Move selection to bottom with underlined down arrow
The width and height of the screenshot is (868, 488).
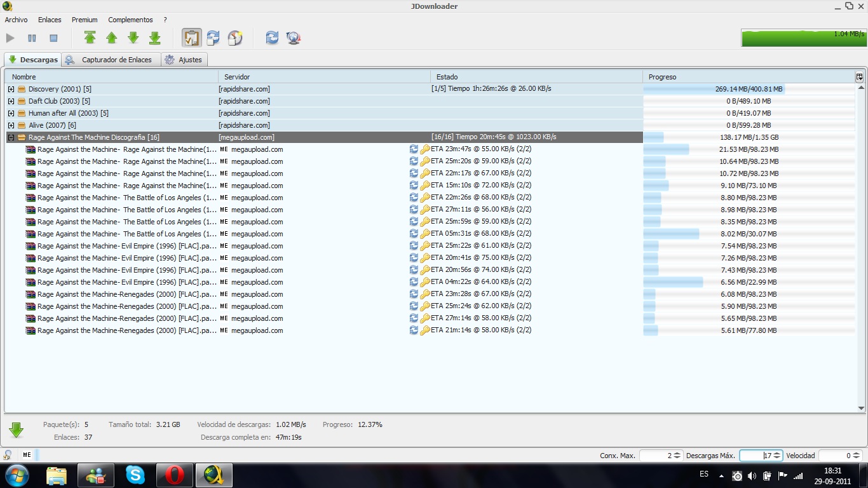(x=155, y=38)
